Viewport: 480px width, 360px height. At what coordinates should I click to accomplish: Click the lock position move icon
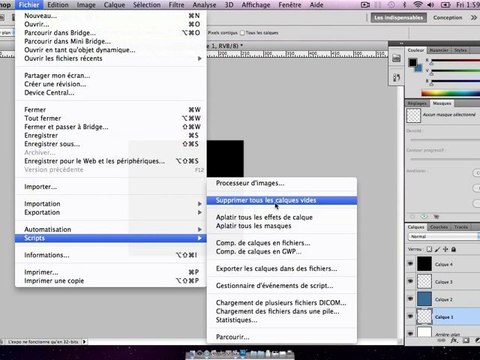(x=446, y=249)
